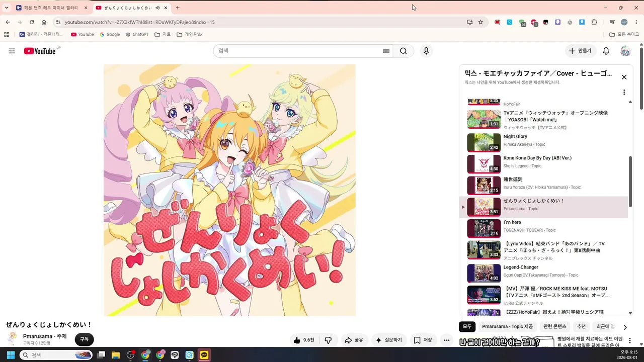Open File Explorer from the taskbar
This screenshot has width=644, height=362.
pos(116,355)
